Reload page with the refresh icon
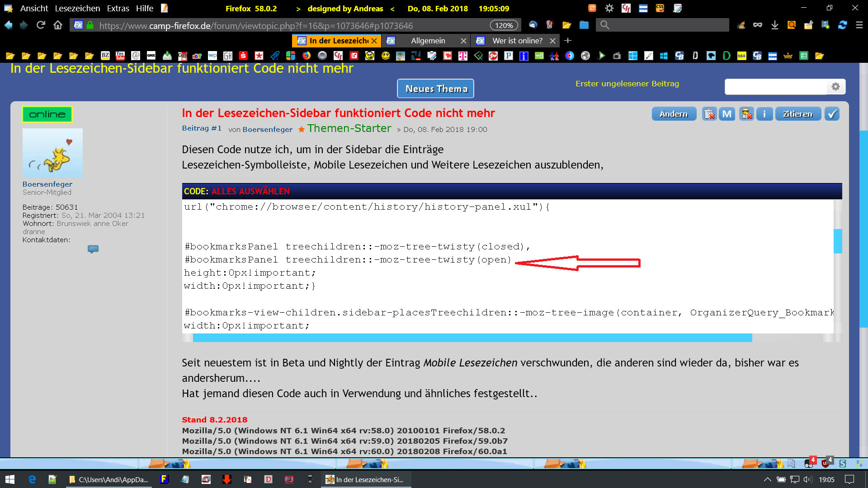Screen dimensions: 868x488 pos(41,25)
